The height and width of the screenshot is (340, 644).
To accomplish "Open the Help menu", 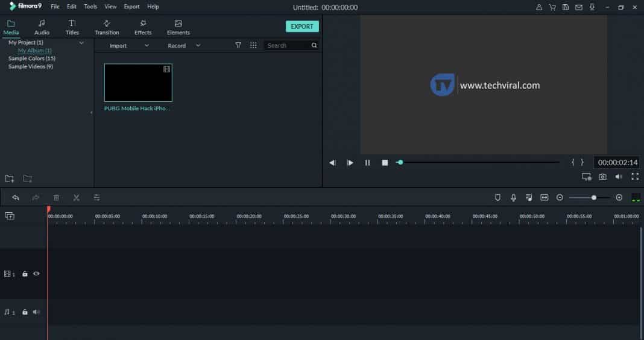I will pyautogui.click(x=153, y=7).
